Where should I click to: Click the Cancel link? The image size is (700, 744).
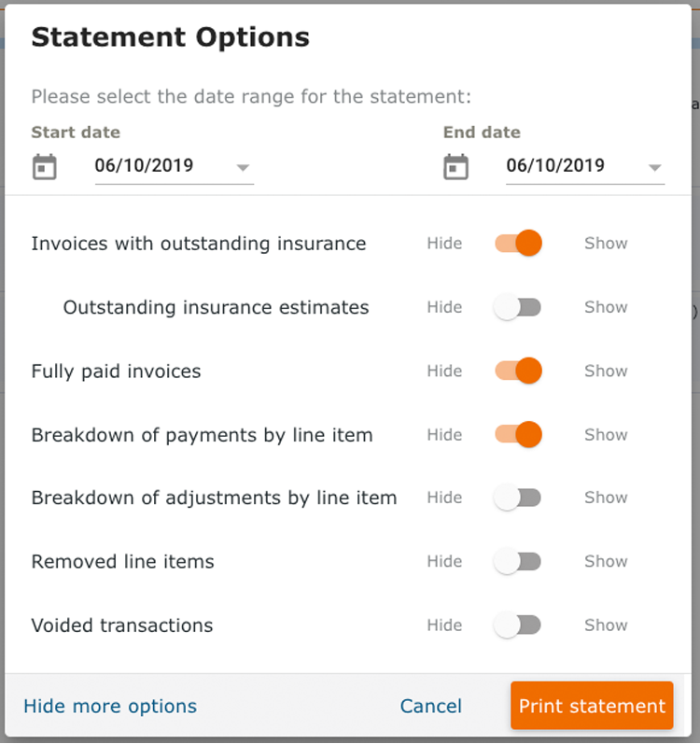[430, 706]
